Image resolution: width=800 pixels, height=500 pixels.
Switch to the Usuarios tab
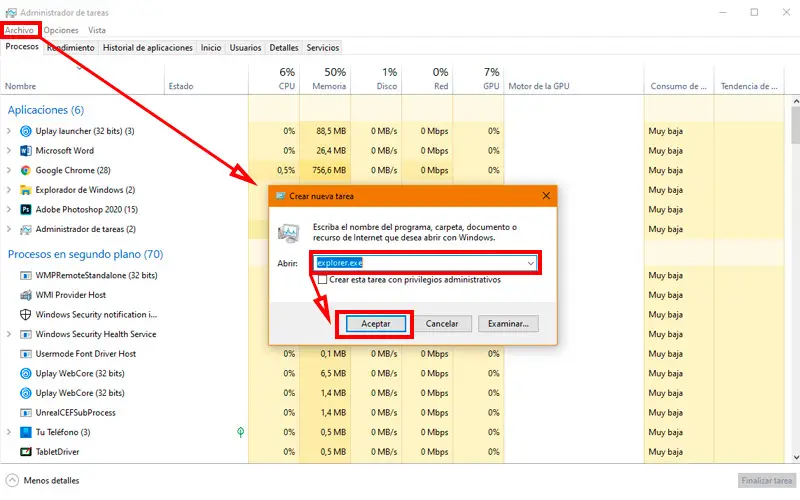(245, 47)
